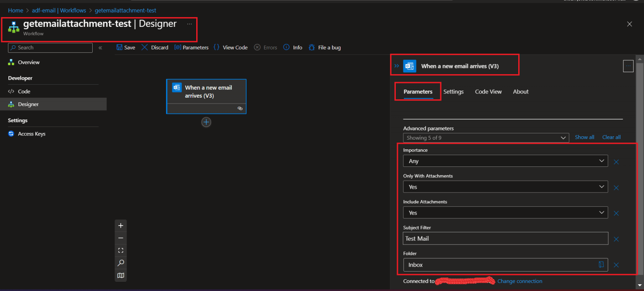This screenshot has height=291, width=644.
Task: Open the Importance dropdown set to Any
Action: click(x=505, y=161)
